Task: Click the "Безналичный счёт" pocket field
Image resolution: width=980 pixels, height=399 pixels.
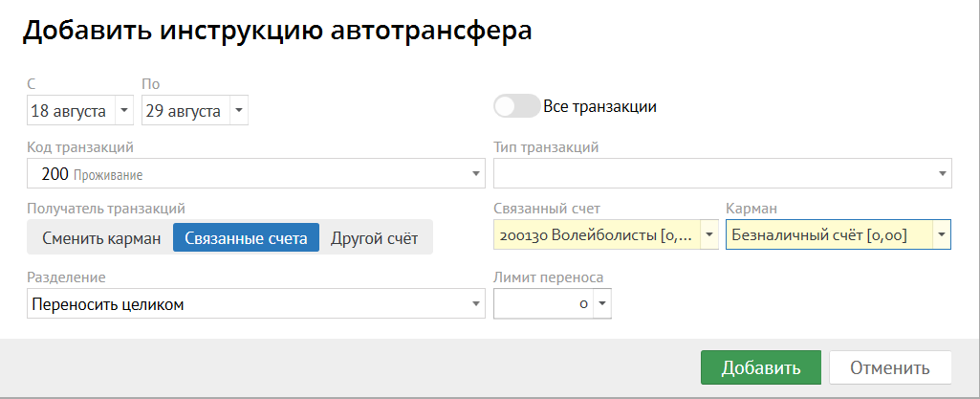Action: [x=827, y=234]
